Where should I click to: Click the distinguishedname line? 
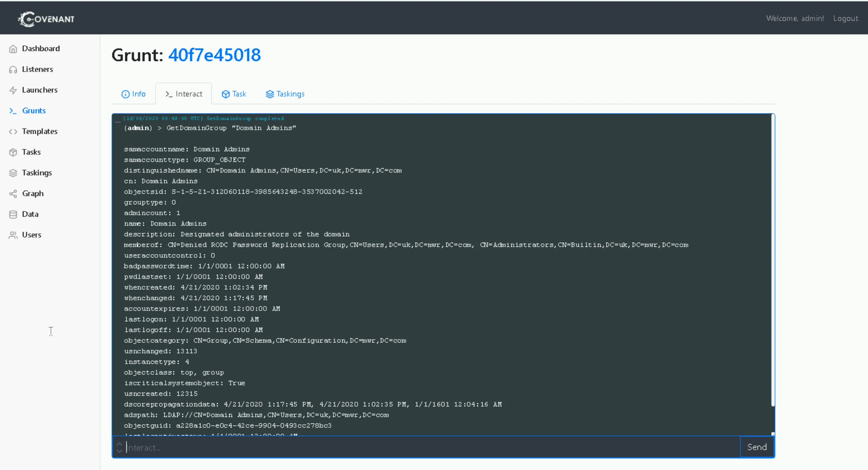point(263,170)
